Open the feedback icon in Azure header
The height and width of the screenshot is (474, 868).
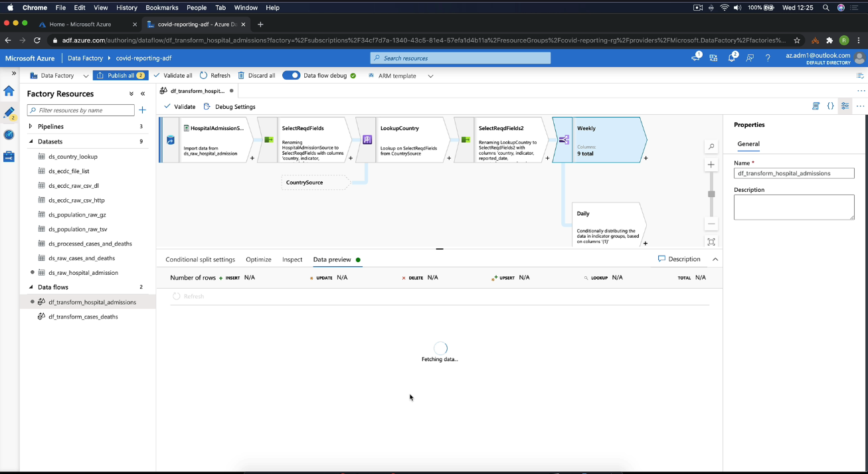[750, 58]
